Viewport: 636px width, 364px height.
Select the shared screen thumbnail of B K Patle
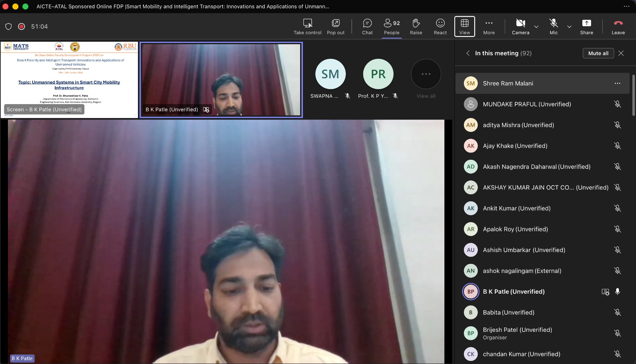(x=70, y=79)
